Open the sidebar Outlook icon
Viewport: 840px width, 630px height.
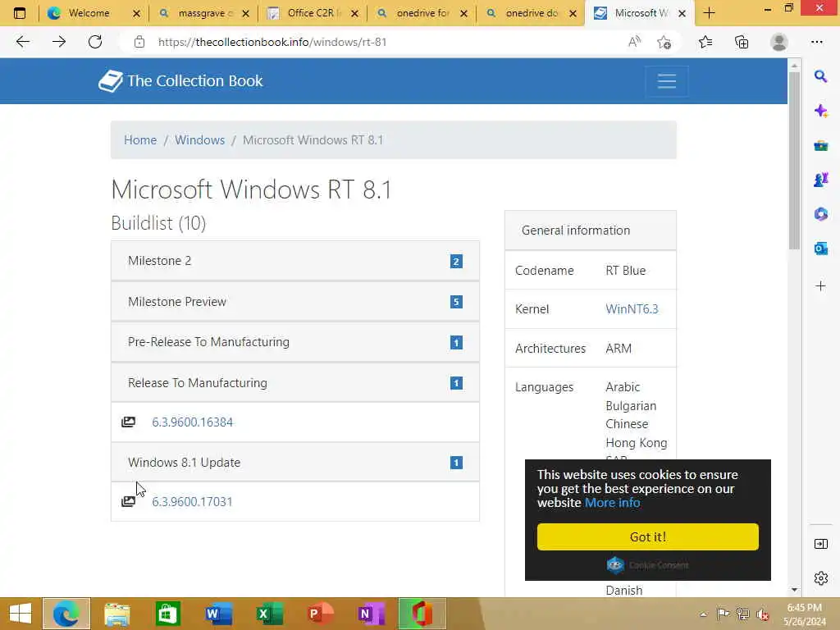tap(820, 248)
